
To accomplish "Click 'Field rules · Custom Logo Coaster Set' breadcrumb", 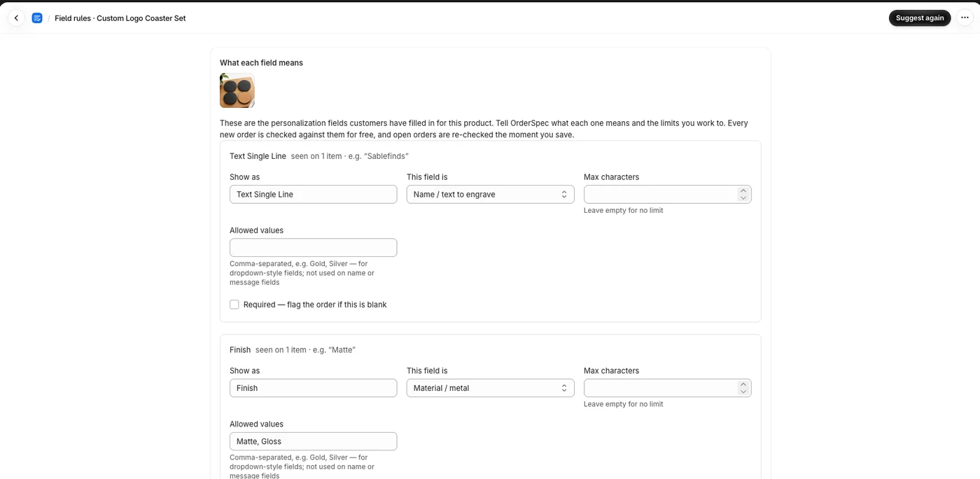I will click(120, 18).
